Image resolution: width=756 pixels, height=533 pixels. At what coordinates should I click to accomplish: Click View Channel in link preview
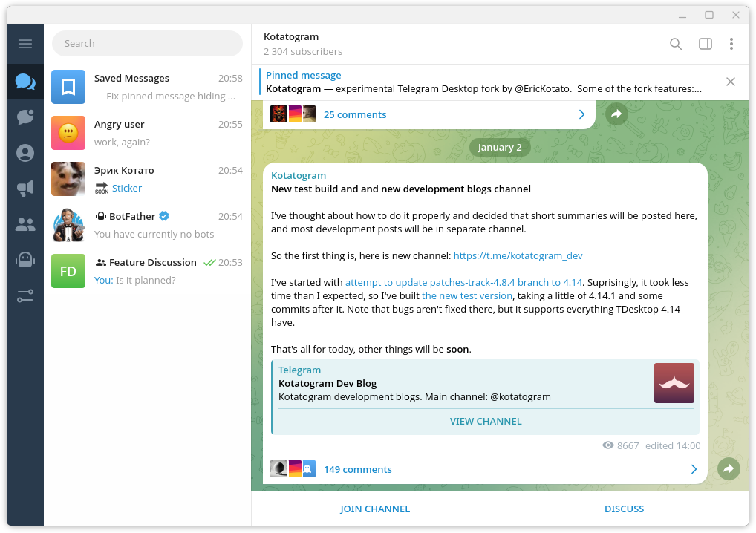coord(486,421)
